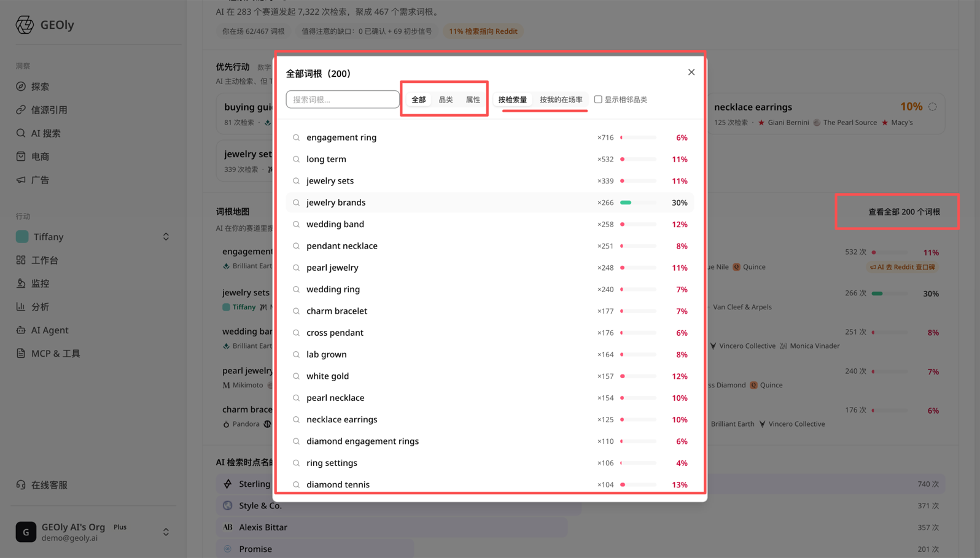Click search icon beside jewelry brands

point(296,203)
